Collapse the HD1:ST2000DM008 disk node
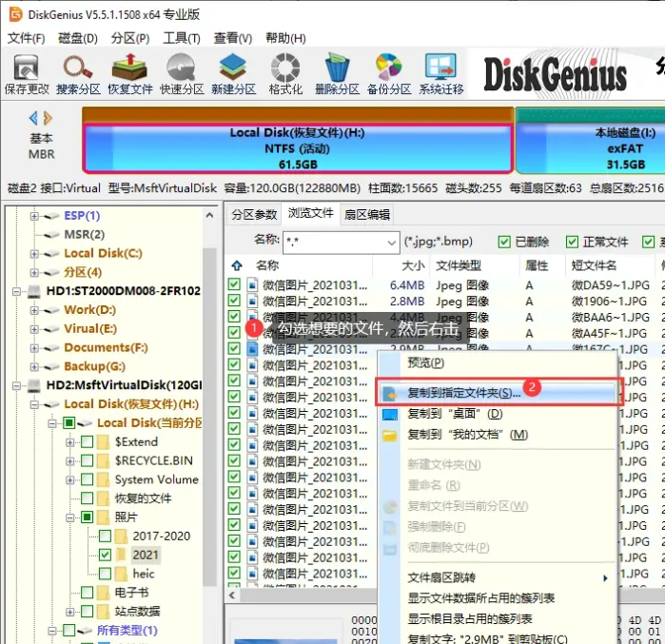 pos(16,292)
